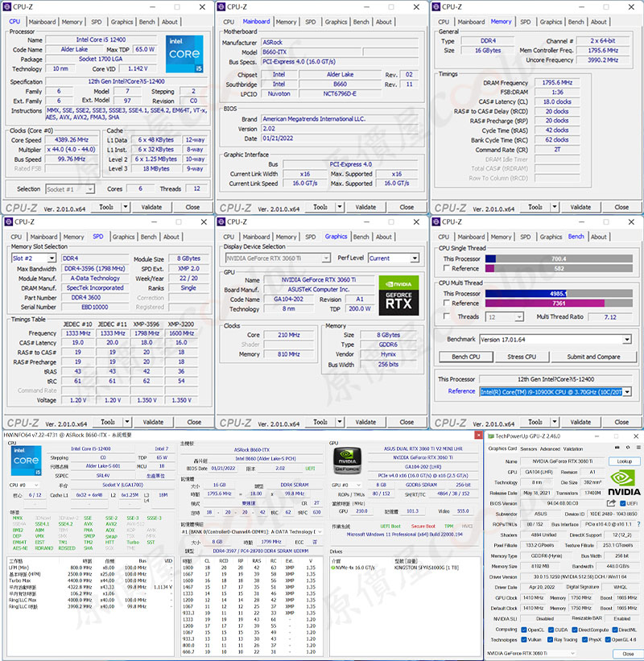
Task: Open the Perf Level dropdown showing Current
Action: 394,258
